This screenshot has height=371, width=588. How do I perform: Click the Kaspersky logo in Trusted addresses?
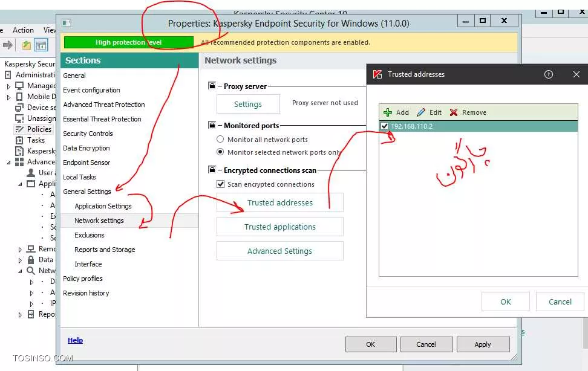pyautogui.click(x=377, y=74)
